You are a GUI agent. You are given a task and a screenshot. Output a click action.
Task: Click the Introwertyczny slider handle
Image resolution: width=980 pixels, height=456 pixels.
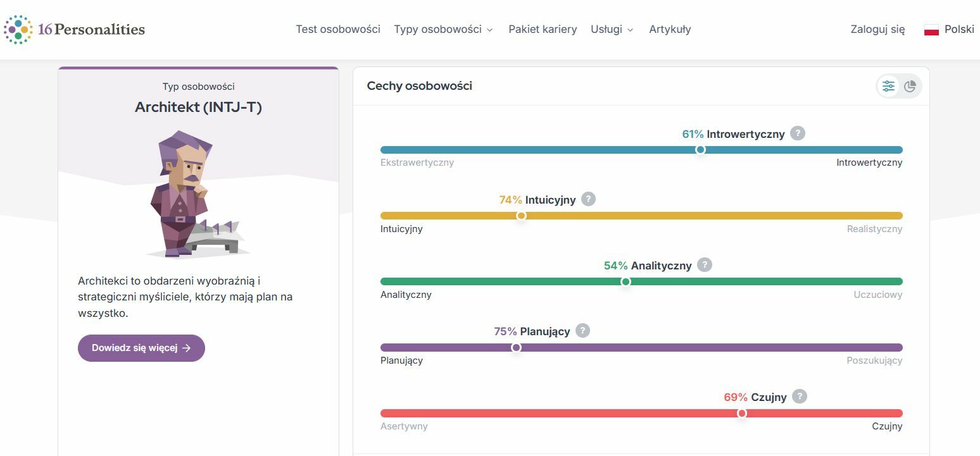tap(700, 150)
